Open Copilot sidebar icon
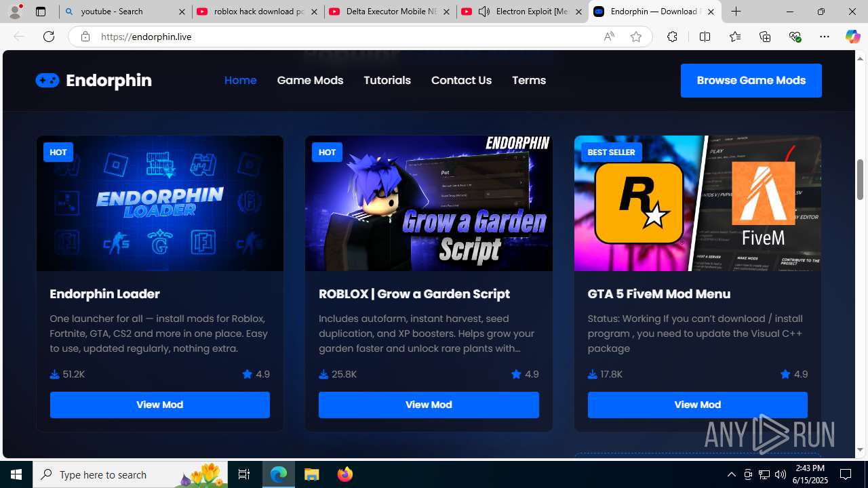 coord(852,37)
